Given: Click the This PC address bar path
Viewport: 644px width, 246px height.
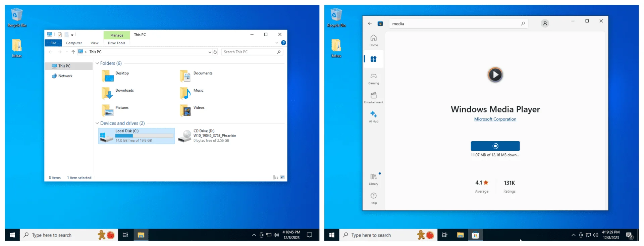Looking at the screenshot, I should [x=95, y=52].
